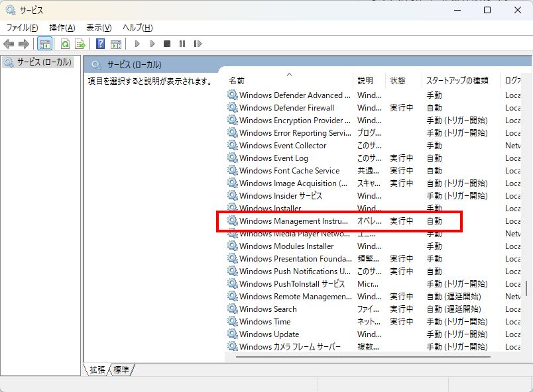Select the Windows Remote Management row
This screenshot has height=392, width=533.
click(x=373, y=296)
